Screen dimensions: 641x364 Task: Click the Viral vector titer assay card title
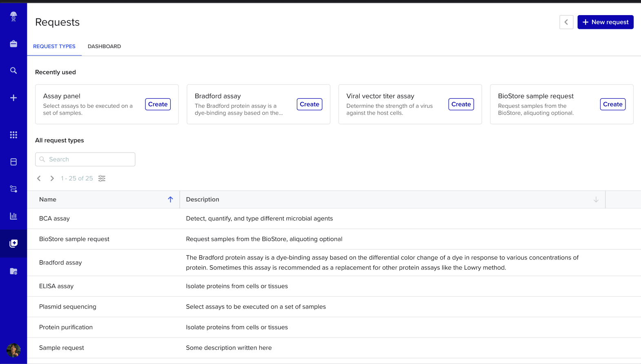click(380, 96)
